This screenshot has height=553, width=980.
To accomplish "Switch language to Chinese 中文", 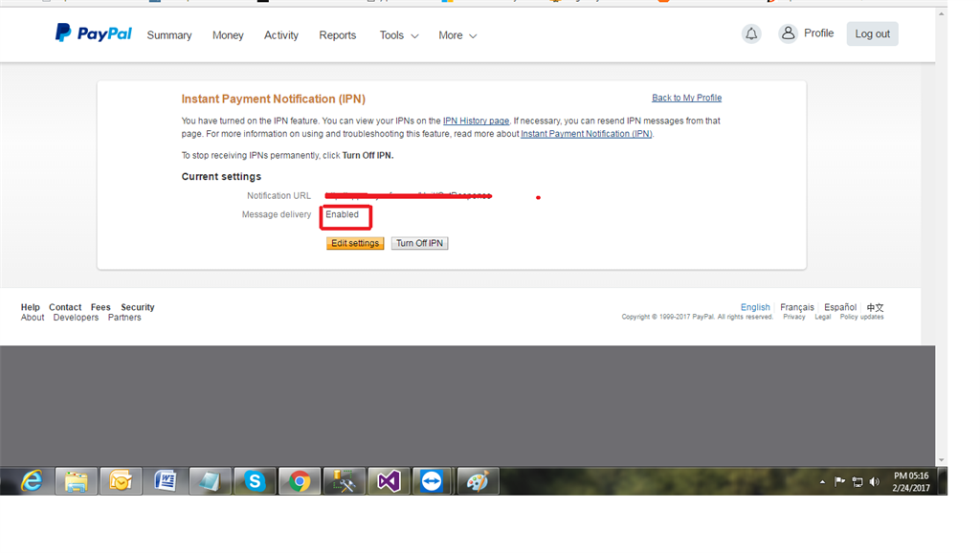I will pyautogui.click(x=875, y=307).
